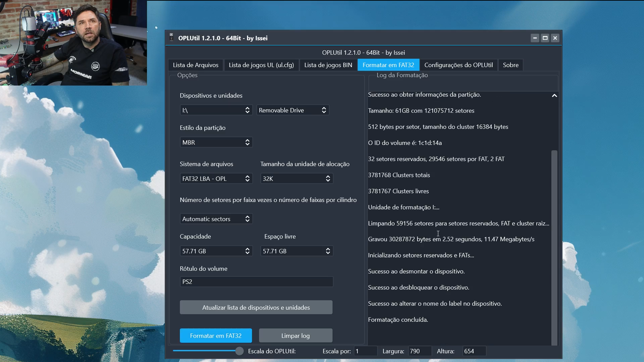Click log line 'Sucesso ao alterar o nome do label'
Screen dimensions: 644x362
coord(435,304)
